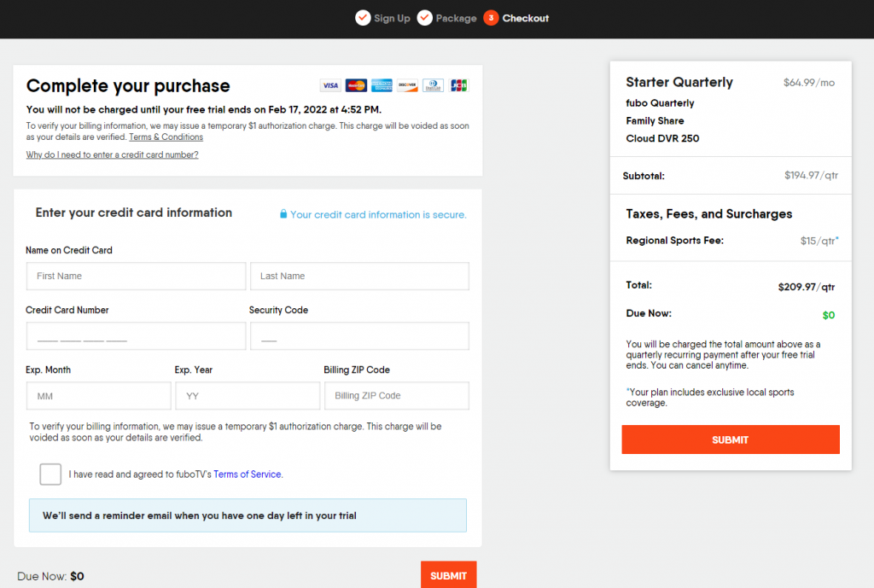
Task: Focus the Exp. Year YY field
Action: pyautogui.click(x=248, y=396)
